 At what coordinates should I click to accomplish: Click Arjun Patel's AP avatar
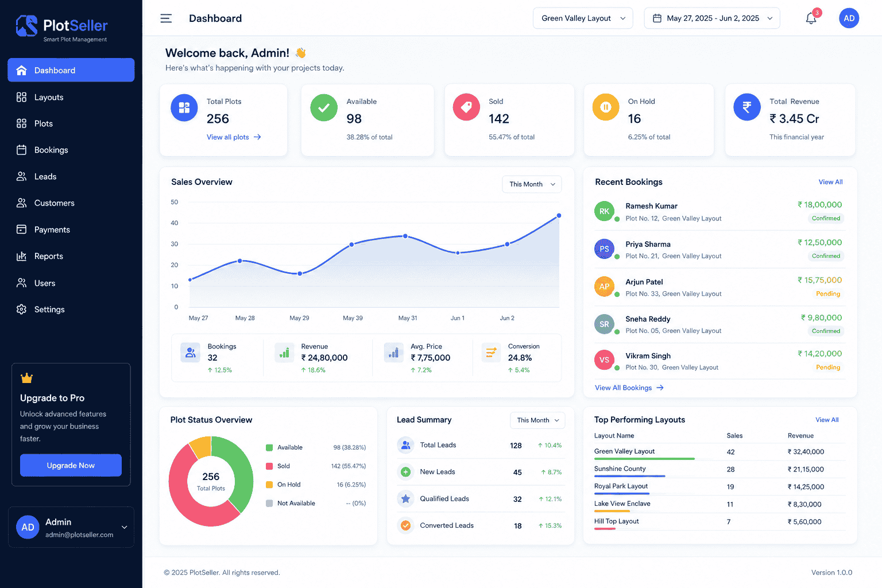pyautogui.click(x=605, y=286)
